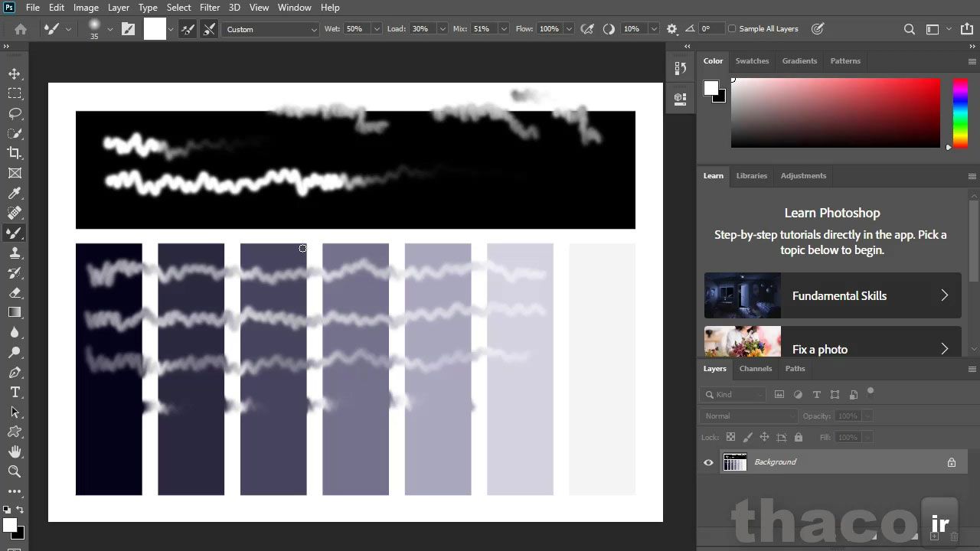980x551 pixels.
Task: Enable Sample All Layers checkbox
Action: pos(732,29)
